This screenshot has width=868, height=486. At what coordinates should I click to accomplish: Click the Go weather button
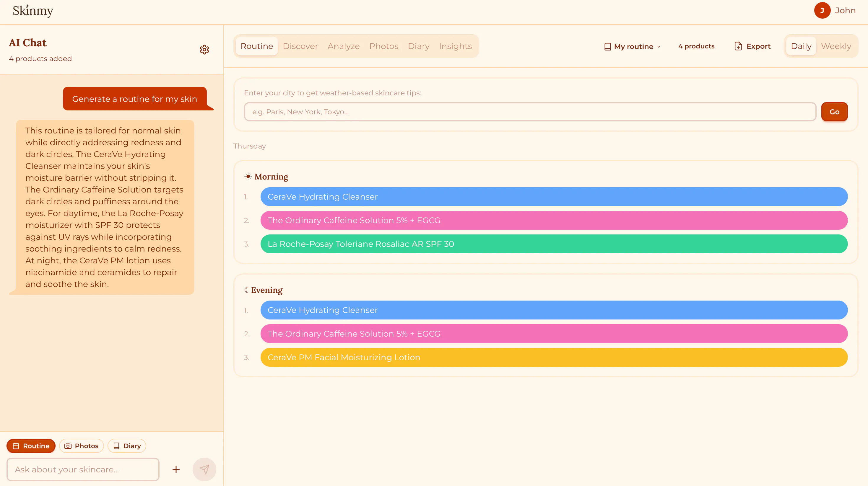[x=834, y=112]
